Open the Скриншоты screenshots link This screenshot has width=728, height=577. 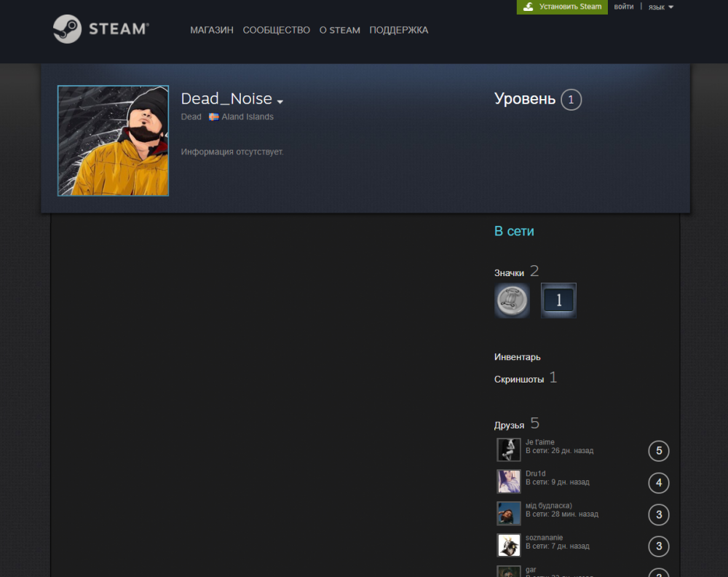[x=519, y=380]
